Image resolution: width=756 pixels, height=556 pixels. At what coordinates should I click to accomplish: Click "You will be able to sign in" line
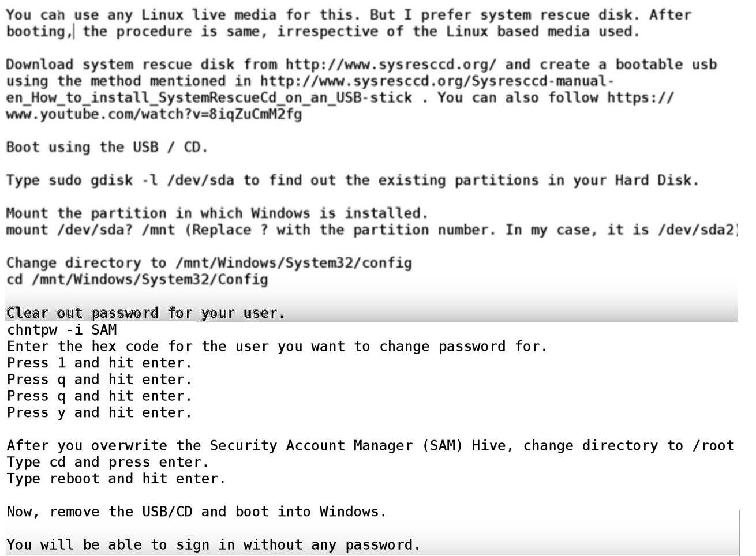[214, 545]
